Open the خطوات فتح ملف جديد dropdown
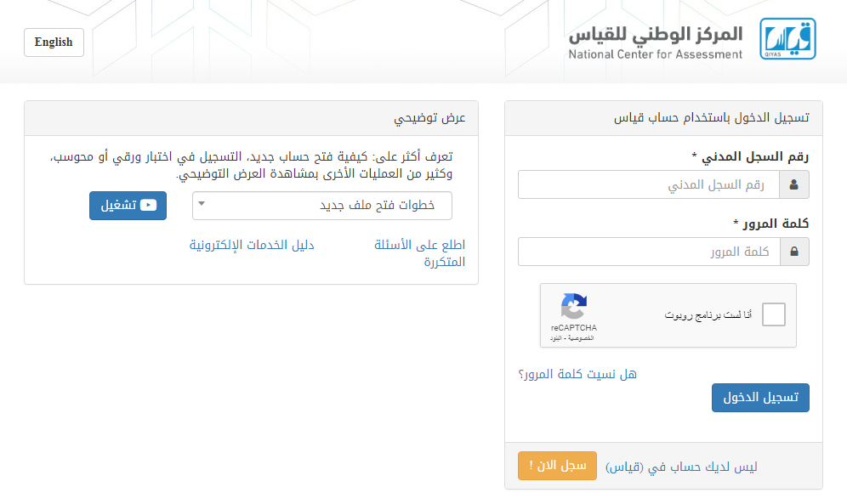847x504 pixels. tap(322, 206)
